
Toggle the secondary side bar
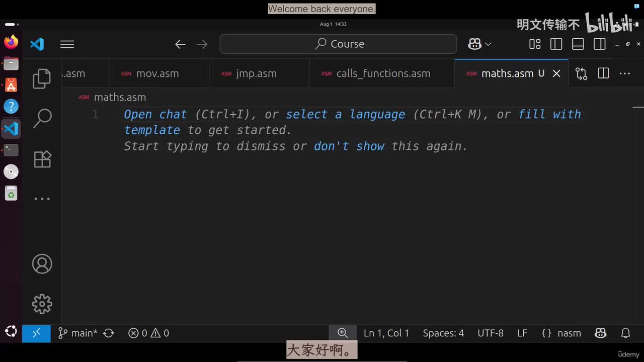click(x=600, y=44)
